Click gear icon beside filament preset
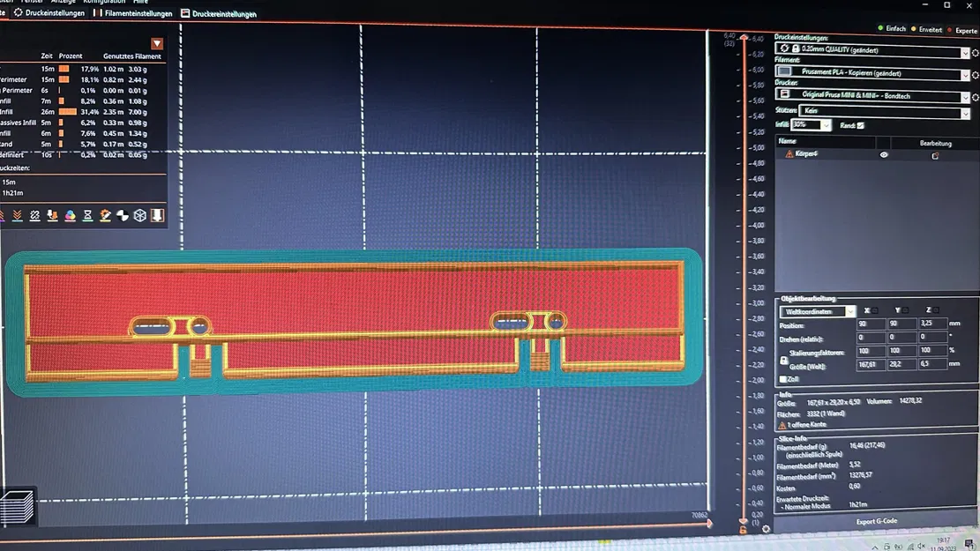The image size is (980, 551). (975, 75)
